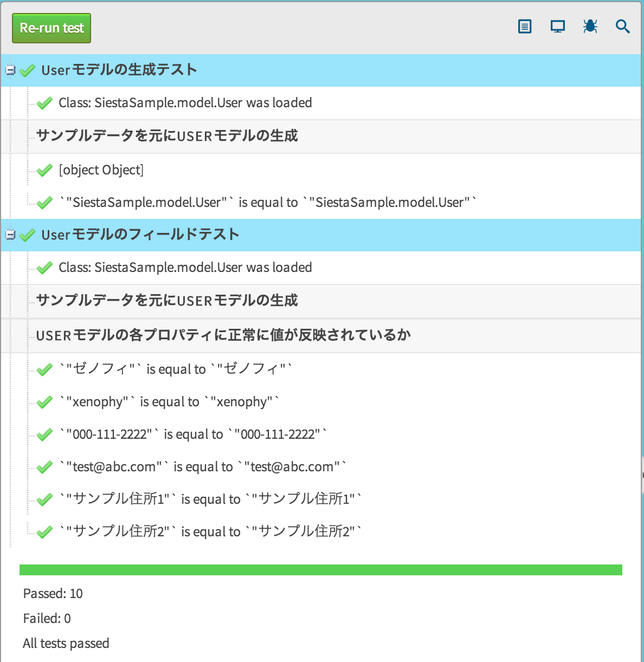Collapse the Userモデルのフィールドテスト group
The image size is (644, 662).
click(10, 235)
